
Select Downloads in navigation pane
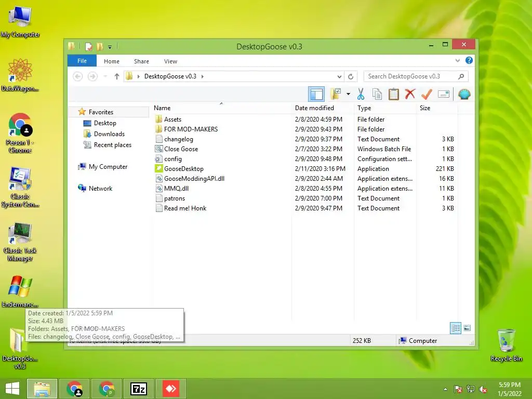coord(109,134)
